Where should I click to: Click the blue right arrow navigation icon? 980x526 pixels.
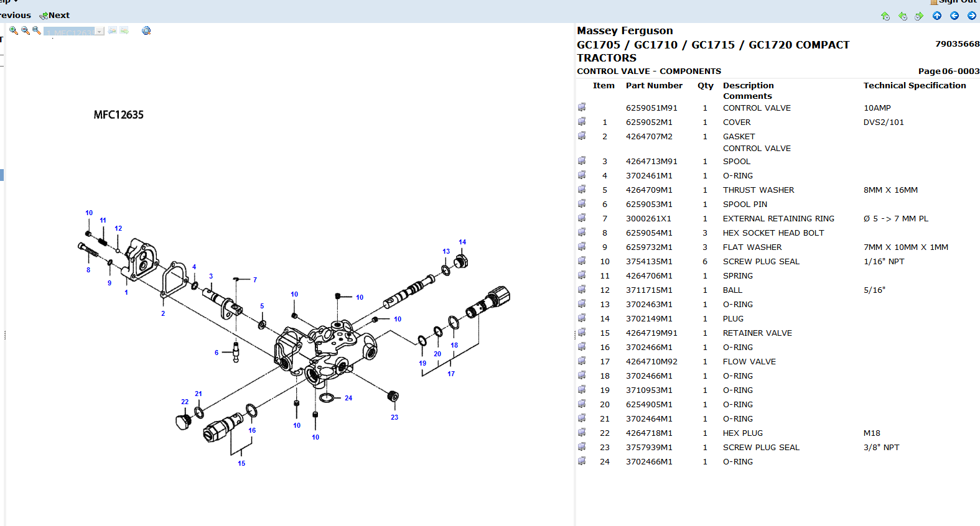point(972,16)
